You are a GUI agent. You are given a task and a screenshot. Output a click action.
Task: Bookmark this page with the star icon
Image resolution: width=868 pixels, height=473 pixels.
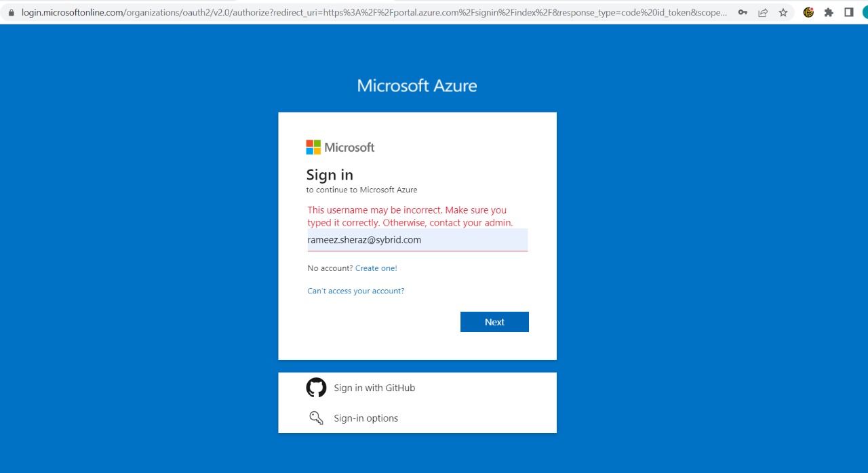coord(783,12)
